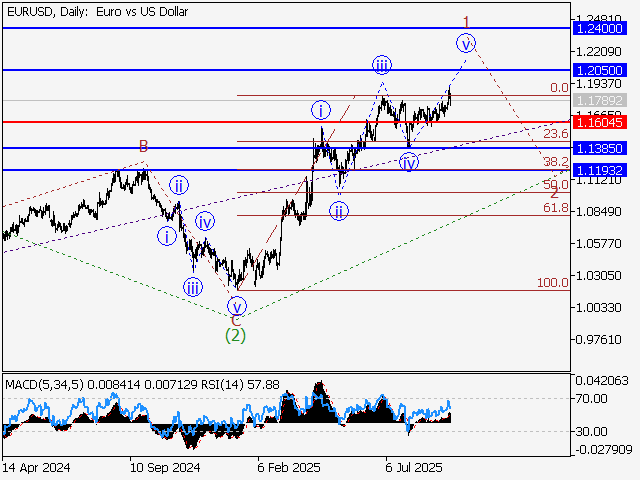Click the gray 1.17892 current price tag

click(x=600, y=101)
